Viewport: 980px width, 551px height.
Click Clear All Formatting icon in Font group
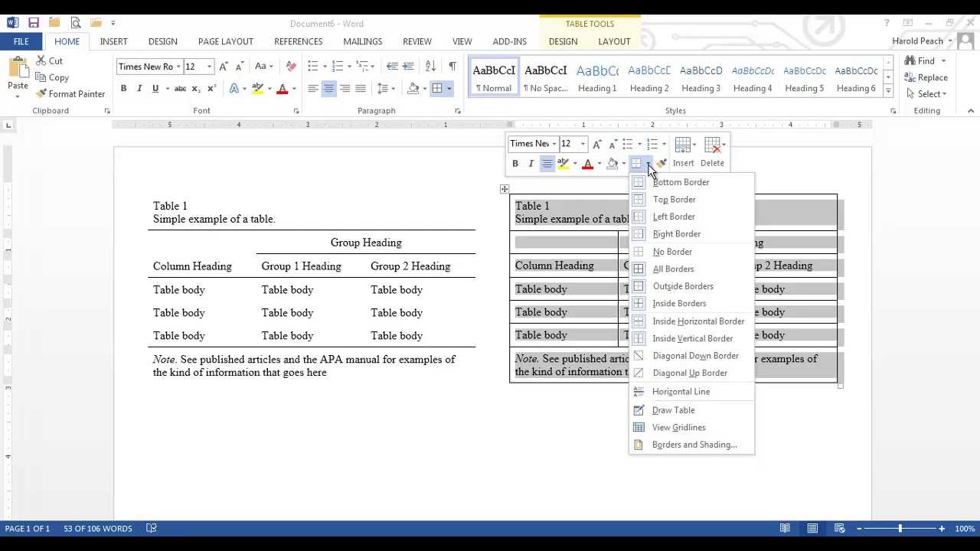[291, 67]
